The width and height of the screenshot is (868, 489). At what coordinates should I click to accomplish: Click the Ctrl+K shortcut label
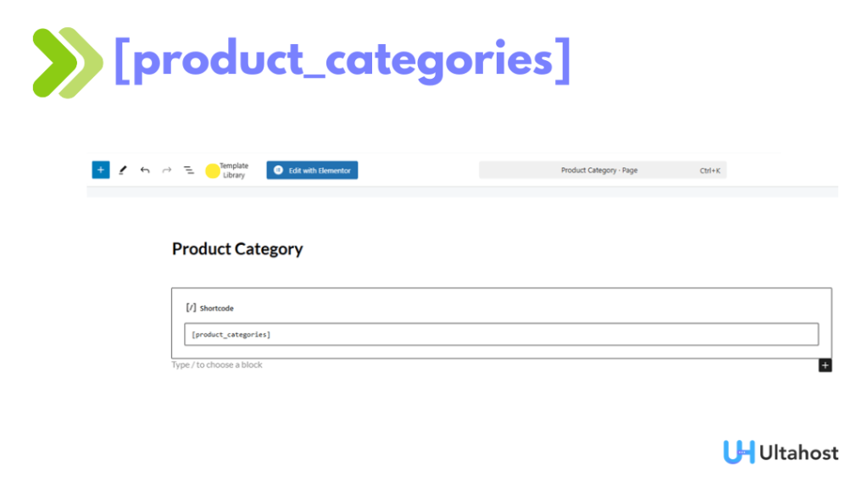tap(709, 169)
